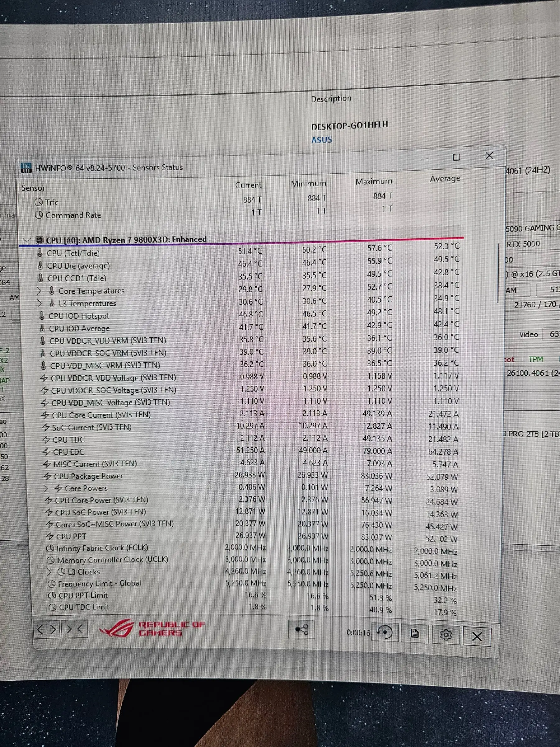
Task: Minimize the HWiNFO Sensors Status window
Action: [425, 159]
